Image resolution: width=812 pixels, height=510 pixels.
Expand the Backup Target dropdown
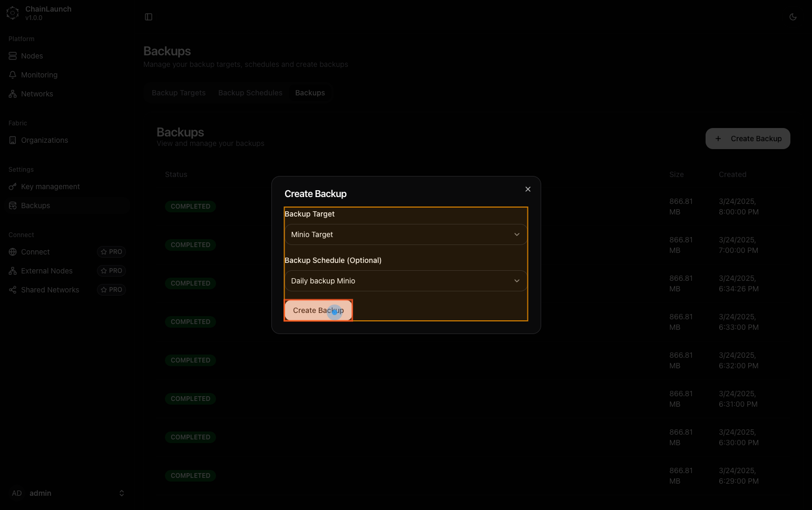pyautogui.click(x=405, y=234)
